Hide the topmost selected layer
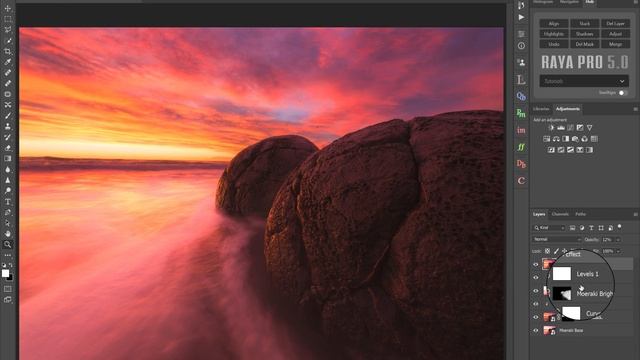The width and height of the screenshot is (640, 360). (x=536, y=264)
